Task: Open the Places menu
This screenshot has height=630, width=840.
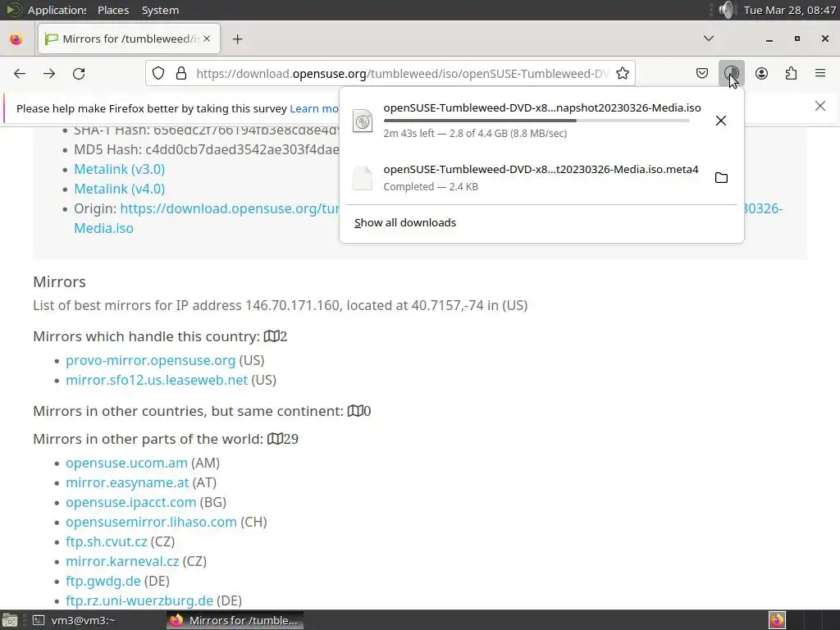Action: point(113,10)
